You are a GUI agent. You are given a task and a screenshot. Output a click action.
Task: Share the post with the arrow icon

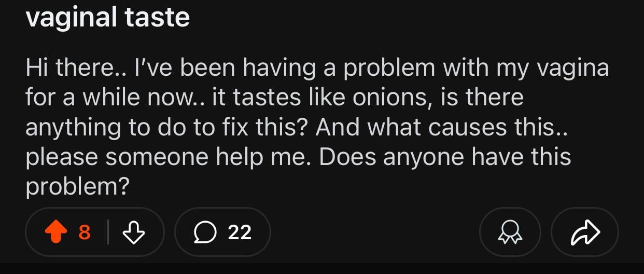click(585, 232)
